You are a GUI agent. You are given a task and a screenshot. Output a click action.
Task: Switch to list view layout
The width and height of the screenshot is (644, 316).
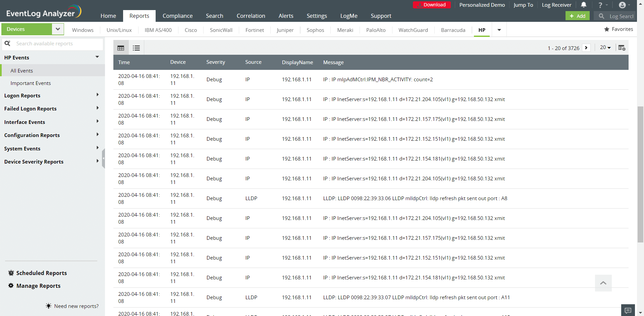click(136, 48)
